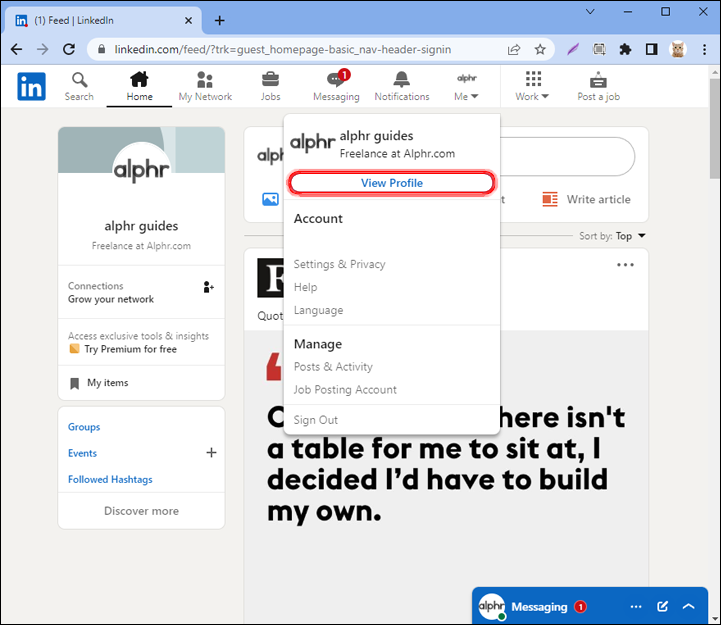721x625 pixels.
Task: Open the Notifications bell
Action: pos(402,86)
